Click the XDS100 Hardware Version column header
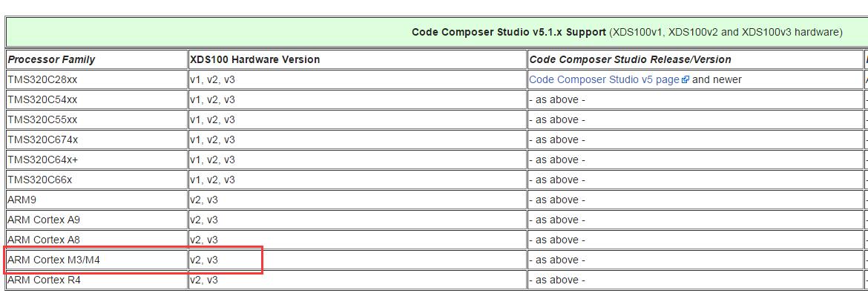The height and width of the screenshot is (299, 868). tap(254, 59)
